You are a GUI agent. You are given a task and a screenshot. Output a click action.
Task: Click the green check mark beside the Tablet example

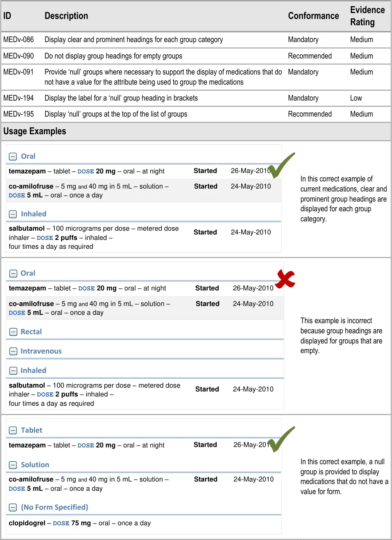(x=281, y=439)
